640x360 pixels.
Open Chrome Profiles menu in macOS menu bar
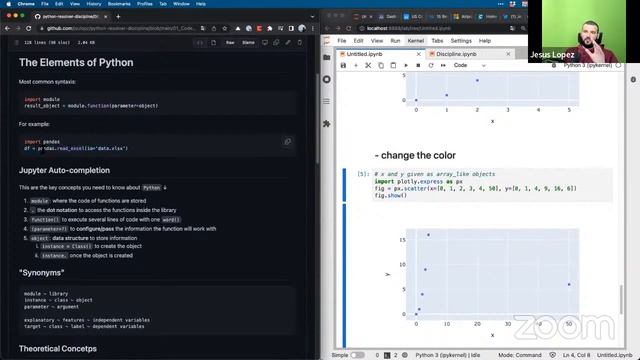pyautogui.click(x=144, y=4)
